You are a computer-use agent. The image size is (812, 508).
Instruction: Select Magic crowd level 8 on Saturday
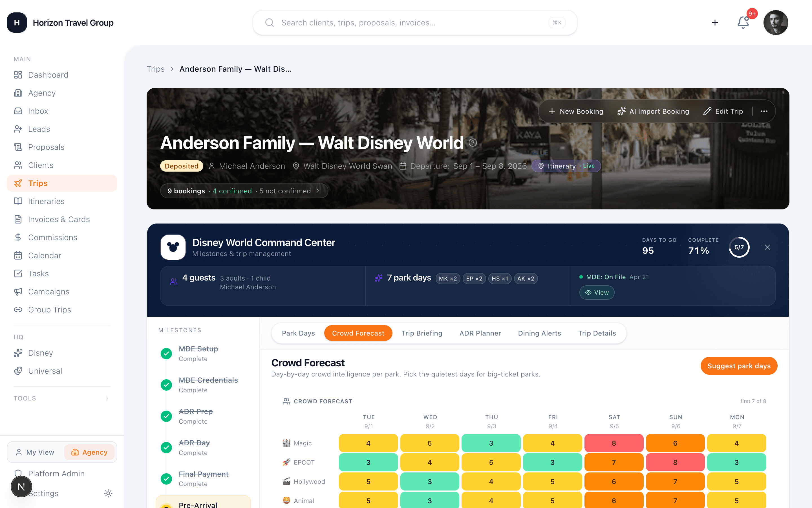pyautogui.click(x=614, y=443)
